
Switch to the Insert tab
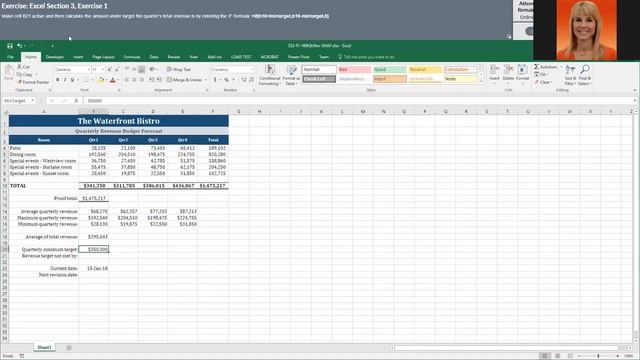tap(78, 57)
